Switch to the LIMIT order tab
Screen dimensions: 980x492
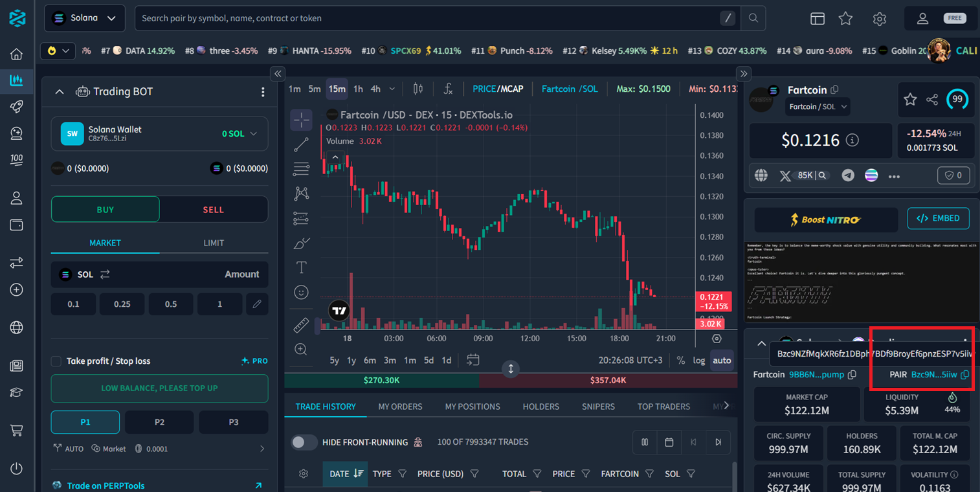click(x=214, y=243)
